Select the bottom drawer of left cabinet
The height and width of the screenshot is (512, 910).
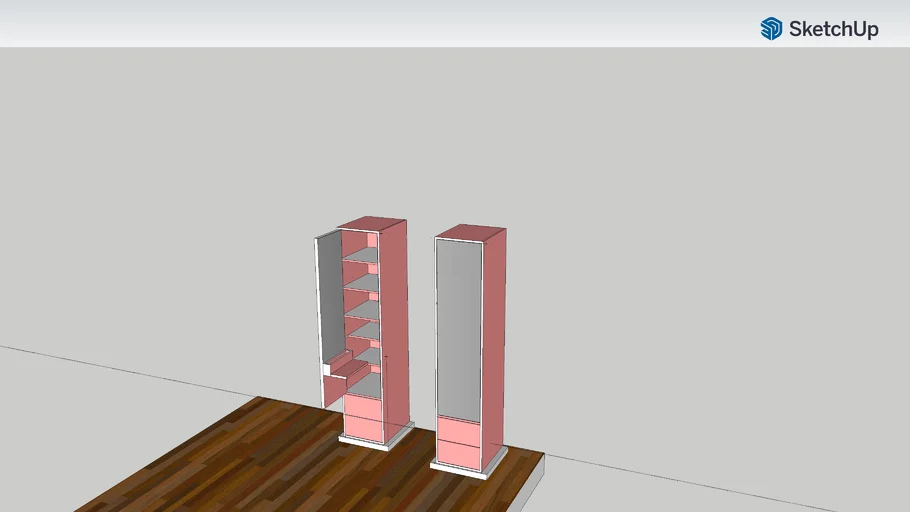[362, 430]
